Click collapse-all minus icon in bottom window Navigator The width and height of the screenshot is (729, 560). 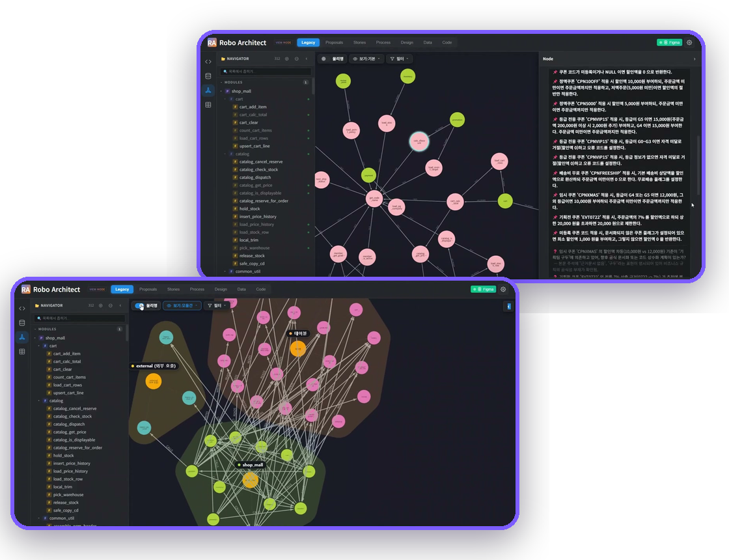110,305
